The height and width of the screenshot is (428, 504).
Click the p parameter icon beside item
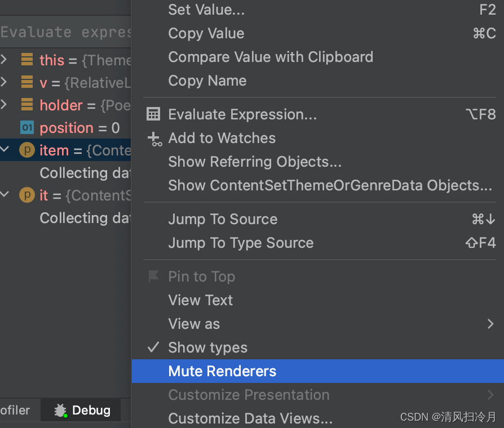(x=26, y=150)
